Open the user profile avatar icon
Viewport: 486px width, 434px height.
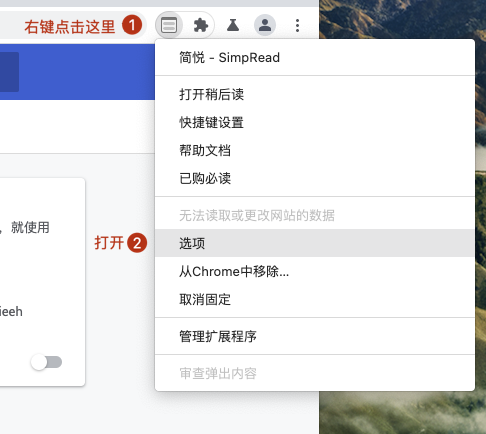[x=265, y=25]
